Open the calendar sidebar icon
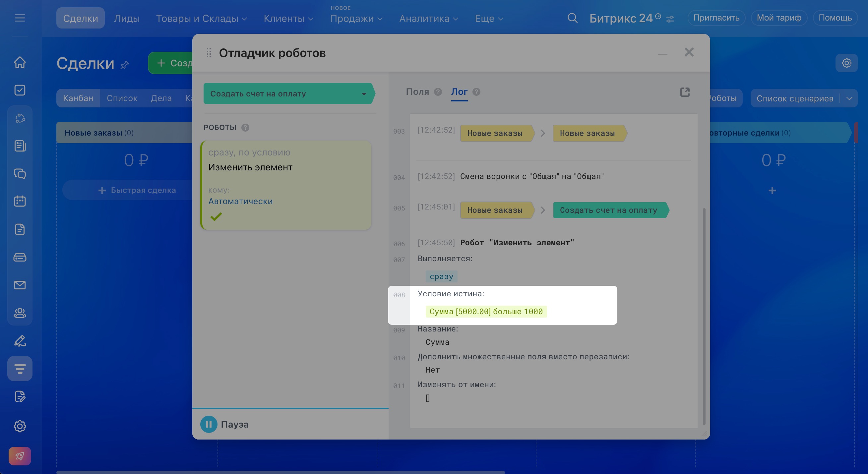The width and height of the screenshot is (868, 474). (x=20, y=202)
